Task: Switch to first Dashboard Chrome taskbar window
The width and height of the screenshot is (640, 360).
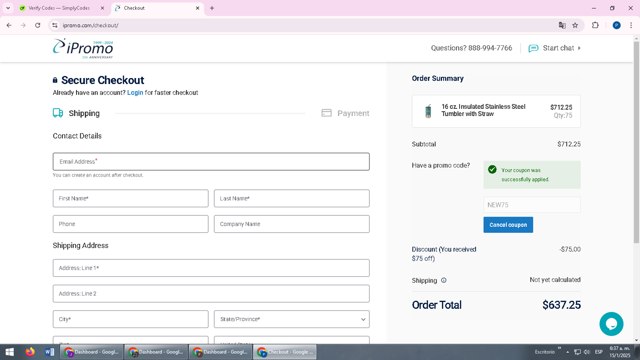Action: (x=92, y=352)
